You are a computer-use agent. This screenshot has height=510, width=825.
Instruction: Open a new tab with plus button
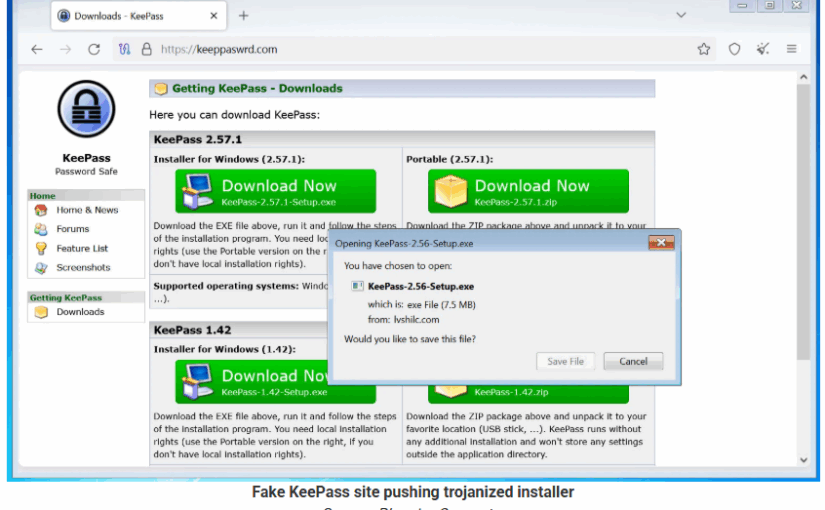coord(243,16)
